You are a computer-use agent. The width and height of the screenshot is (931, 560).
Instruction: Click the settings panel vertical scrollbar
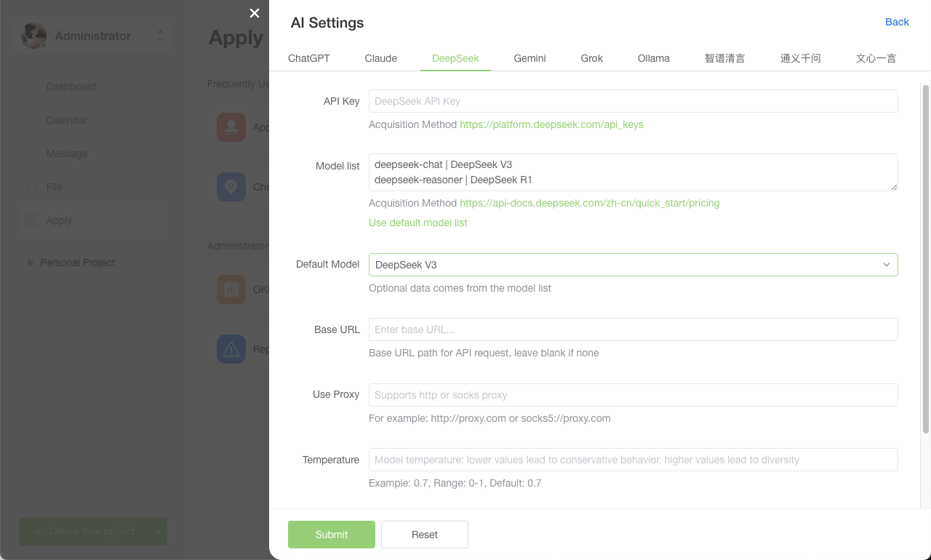coord(926,259)
